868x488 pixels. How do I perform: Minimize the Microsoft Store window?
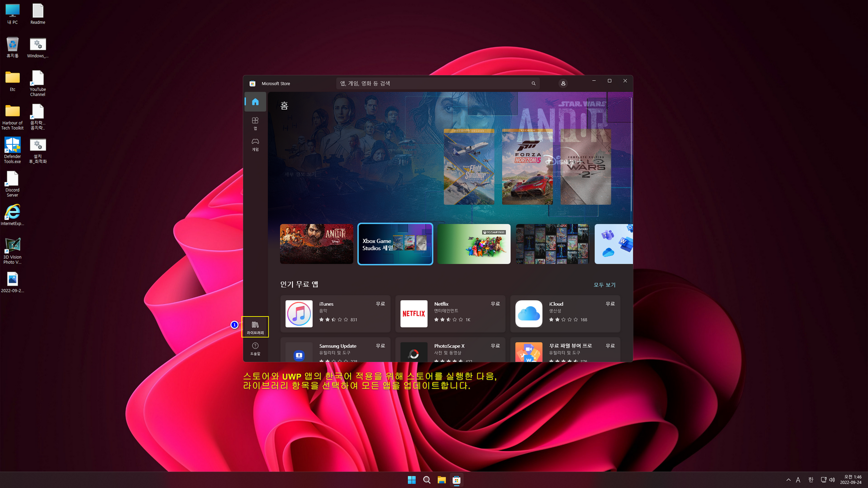pyautogui.click(x=594, y=81)
